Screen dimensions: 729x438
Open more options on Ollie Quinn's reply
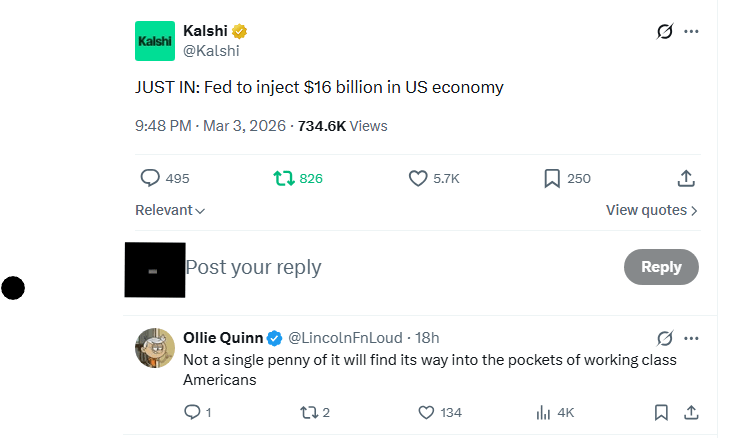[x=691, y=337]
